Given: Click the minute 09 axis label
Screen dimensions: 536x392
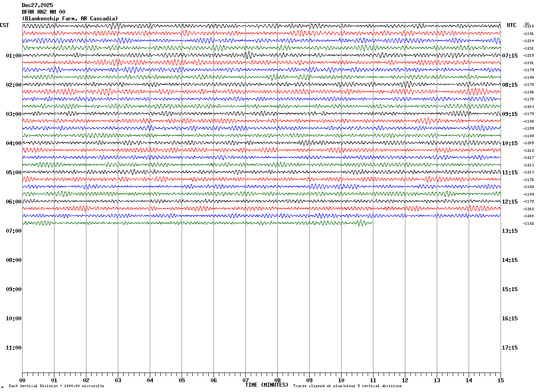Looking at the screenshot, I should (x=309, y=380).
